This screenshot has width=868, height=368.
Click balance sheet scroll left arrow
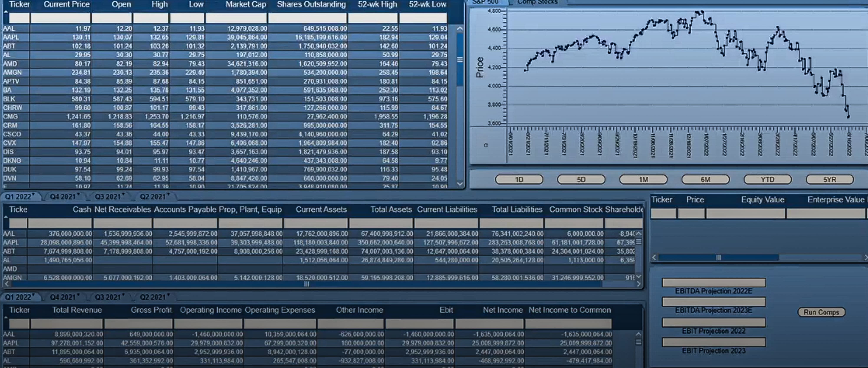(x=7, y=284)
